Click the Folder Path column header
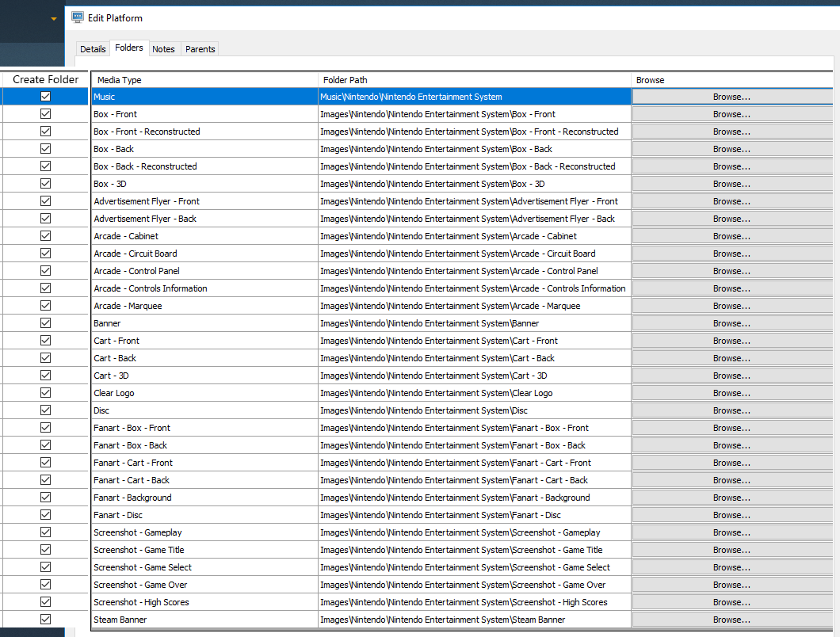The height and width of the screenshot is (637, 840). [475, 80]
